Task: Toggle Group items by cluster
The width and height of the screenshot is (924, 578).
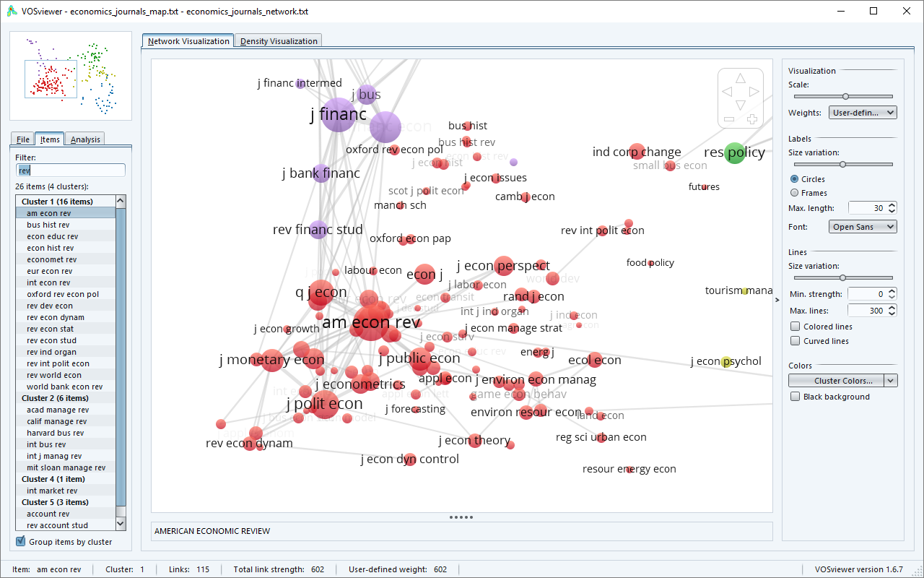Action: click(x=20, y=542)
